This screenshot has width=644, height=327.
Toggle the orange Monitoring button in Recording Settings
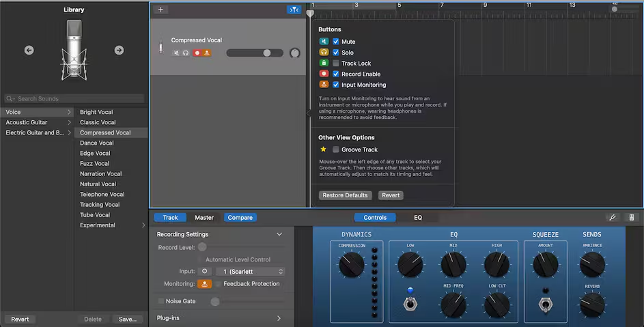pyautogui.click(x=204, y=283)
